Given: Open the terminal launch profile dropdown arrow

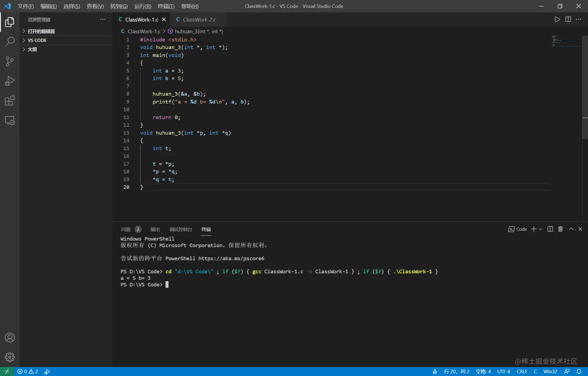Looking at the screenshot, I should click(x=541, y=229).
